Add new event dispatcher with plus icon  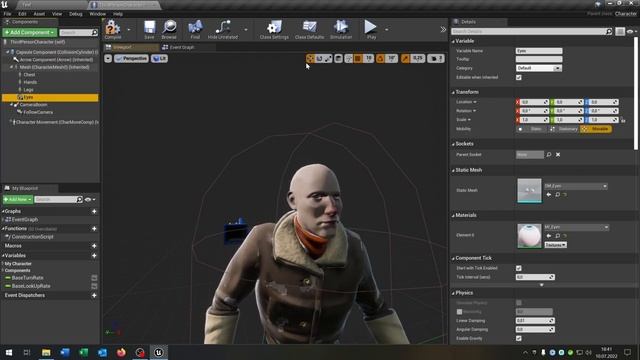tap(94, 295)
